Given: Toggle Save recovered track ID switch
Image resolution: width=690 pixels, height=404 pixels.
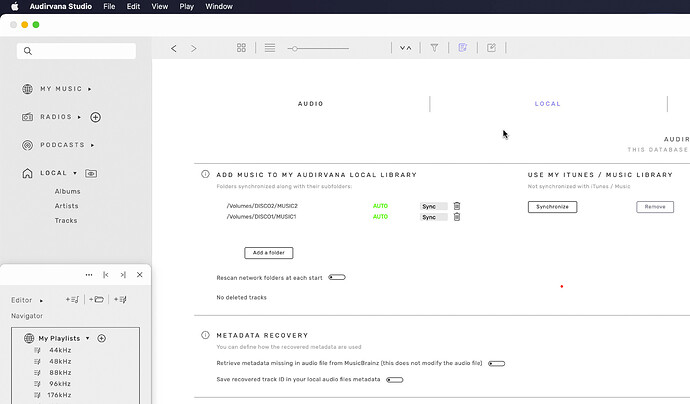Looking at the screenshot, I should 394,380.
